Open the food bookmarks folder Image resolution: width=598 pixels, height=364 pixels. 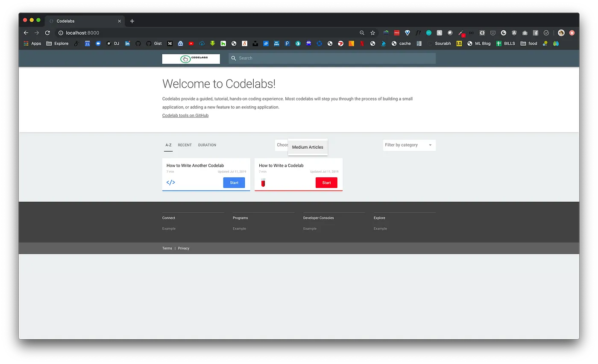529,44
